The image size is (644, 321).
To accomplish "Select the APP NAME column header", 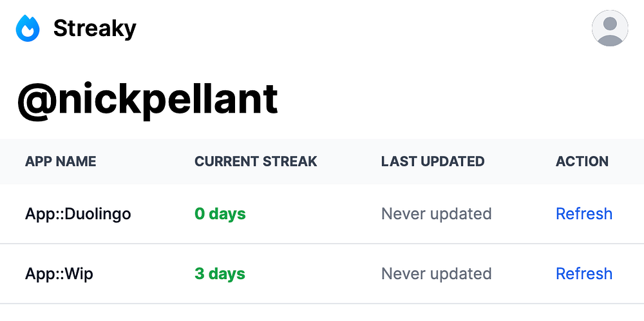I will (61, 161).
